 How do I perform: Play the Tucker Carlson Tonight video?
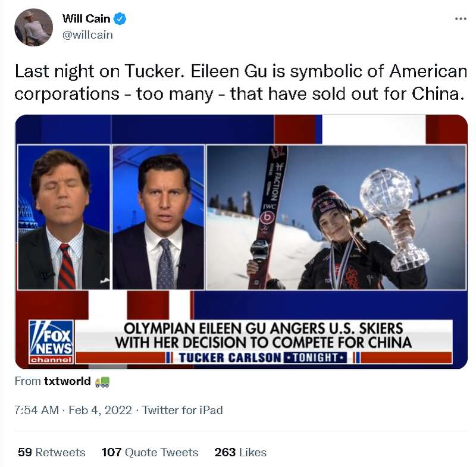[x=242, y=242]
